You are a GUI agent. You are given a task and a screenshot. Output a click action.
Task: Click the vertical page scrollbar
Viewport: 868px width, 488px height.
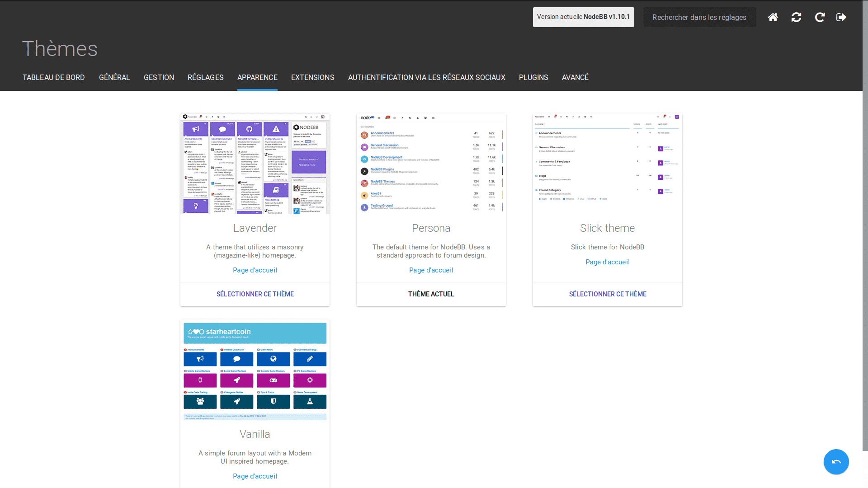pyautogui.click(x=865, y=226)
